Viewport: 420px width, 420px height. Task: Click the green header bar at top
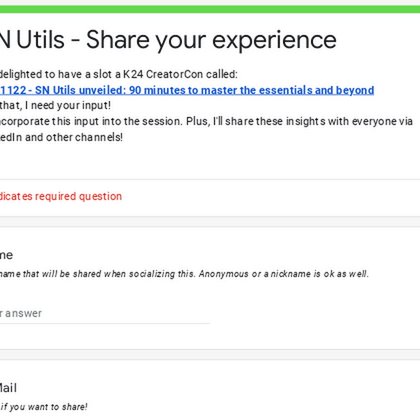[210, 9]
